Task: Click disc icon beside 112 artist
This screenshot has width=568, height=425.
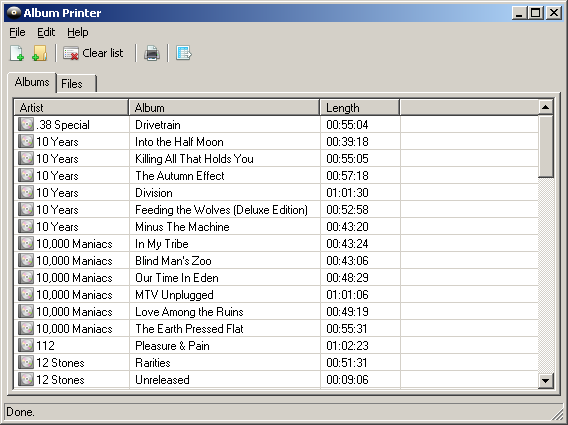Action: pyautogui.click(x=26, y=345)
